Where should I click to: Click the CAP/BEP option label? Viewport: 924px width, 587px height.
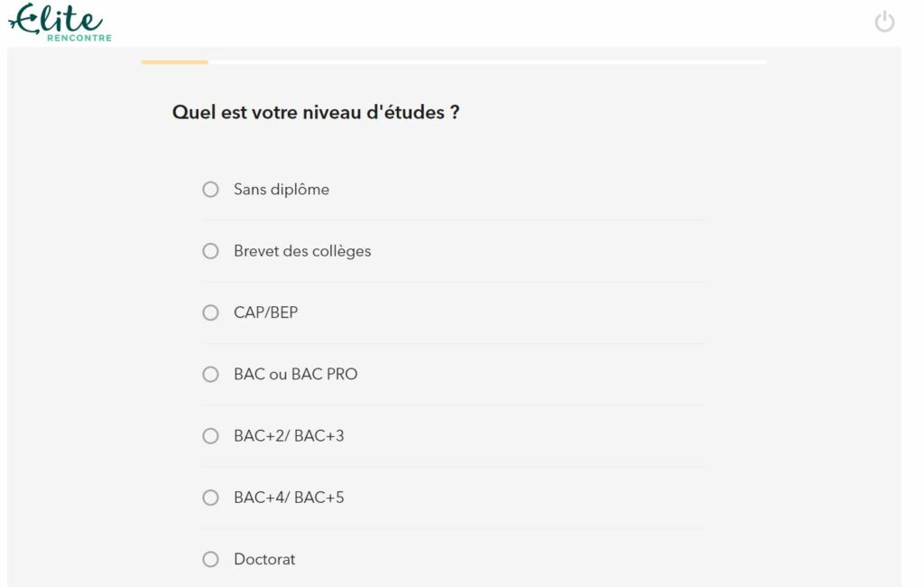(x=266, y=312)
